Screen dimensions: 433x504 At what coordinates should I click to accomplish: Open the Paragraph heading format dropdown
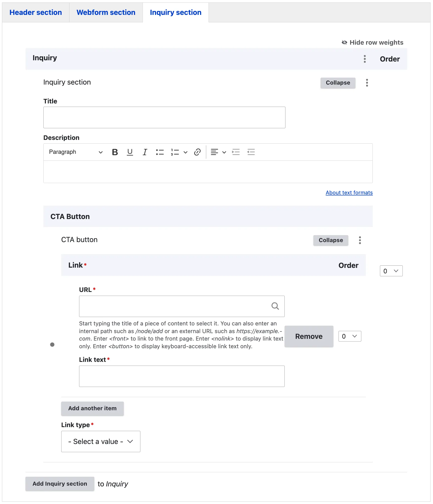click(x=76, y=152)
